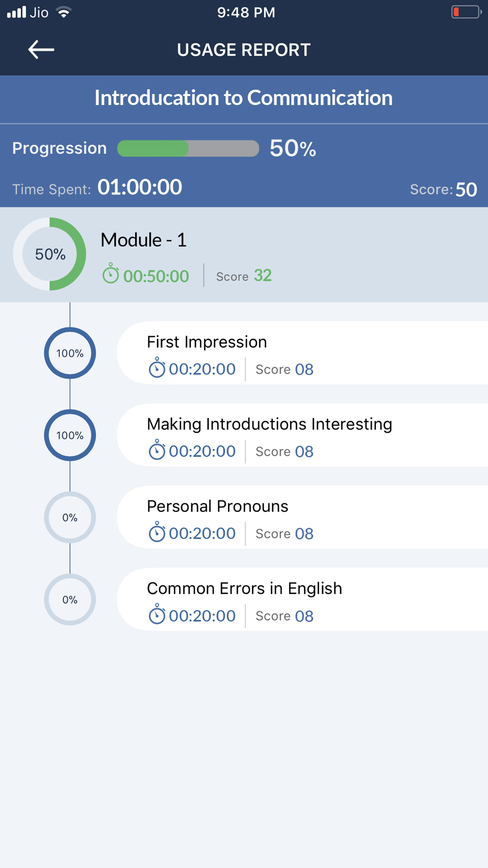488x868 pixels.
Task: Click the Introducation to Communication course title
Action: click(x=244, y=98)
